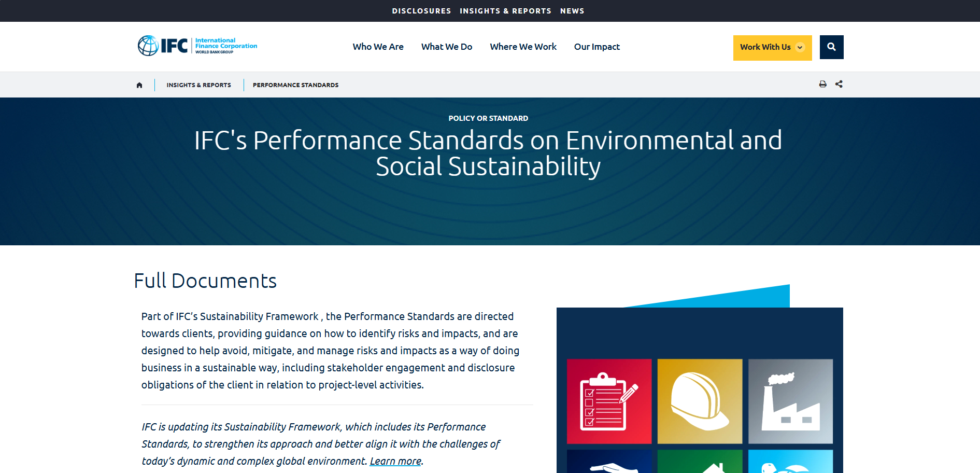Click PERFORMANCE STANDARDS in the breadcrumb
This screenshot has width=980, height=473.
(295, 85)
